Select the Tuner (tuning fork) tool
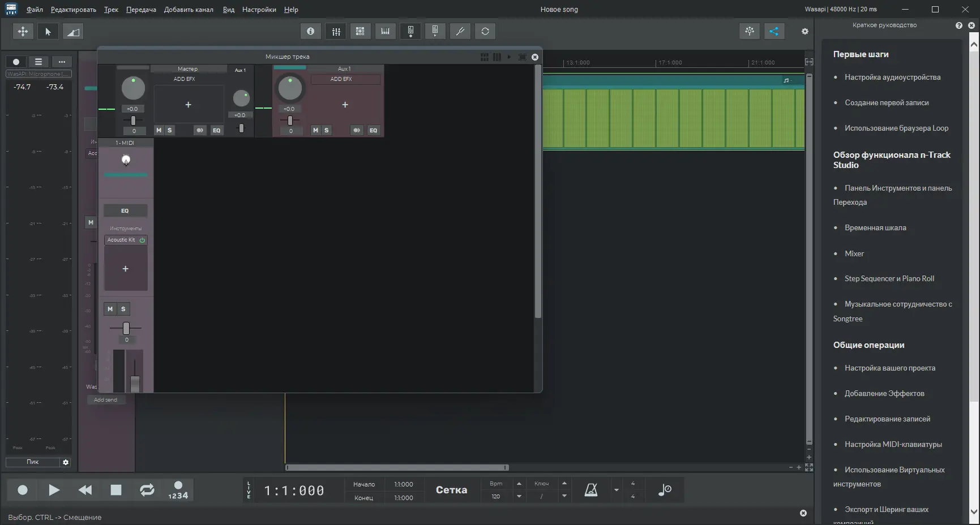Image resolution: width=980 pixels, height=525 pixels. 460,31
